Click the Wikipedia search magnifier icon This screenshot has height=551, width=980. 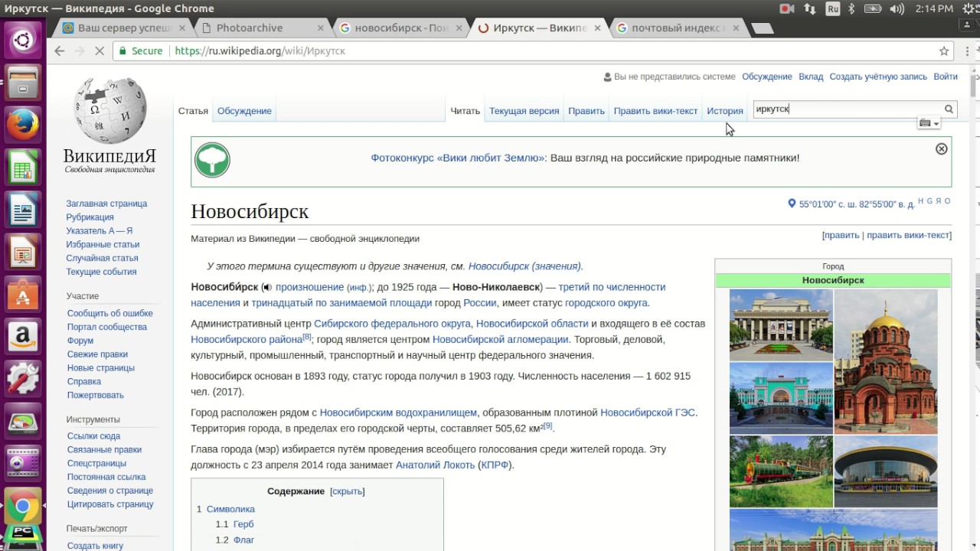tap(949, 109)
